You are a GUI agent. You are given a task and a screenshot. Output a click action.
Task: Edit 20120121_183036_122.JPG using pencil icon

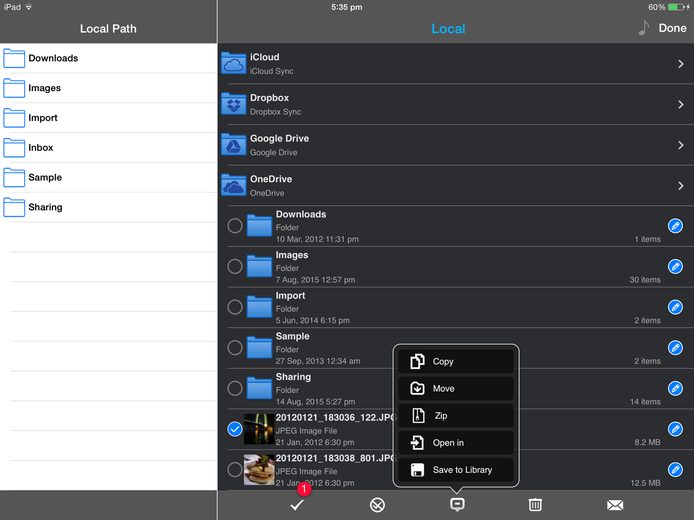click(675, 429)
